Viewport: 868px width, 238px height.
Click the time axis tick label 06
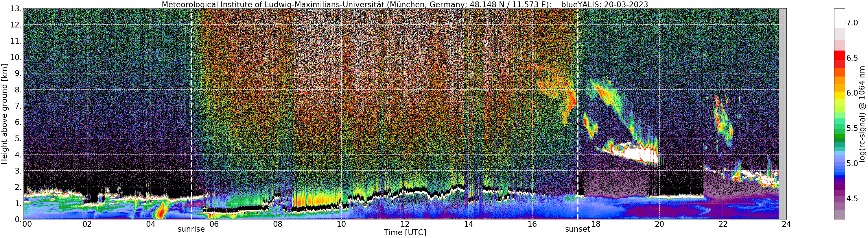click(214, 224)
